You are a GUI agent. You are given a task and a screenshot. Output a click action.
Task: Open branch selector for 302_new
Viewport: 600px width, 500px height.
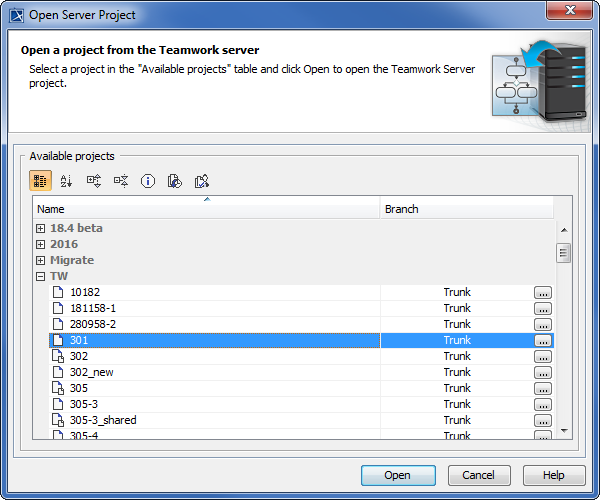click(x=543, y=373)
